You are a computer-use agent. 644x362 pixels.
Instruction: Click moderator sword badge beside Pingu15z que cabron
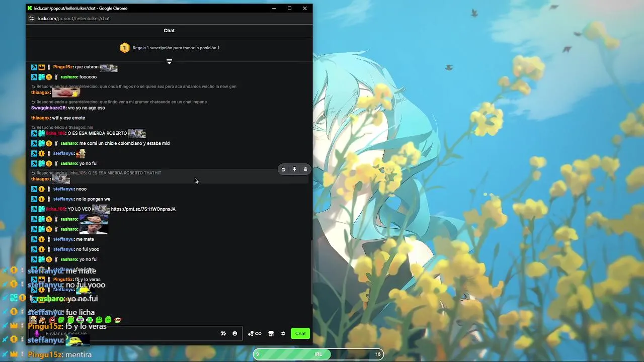(x=34, y=67)
